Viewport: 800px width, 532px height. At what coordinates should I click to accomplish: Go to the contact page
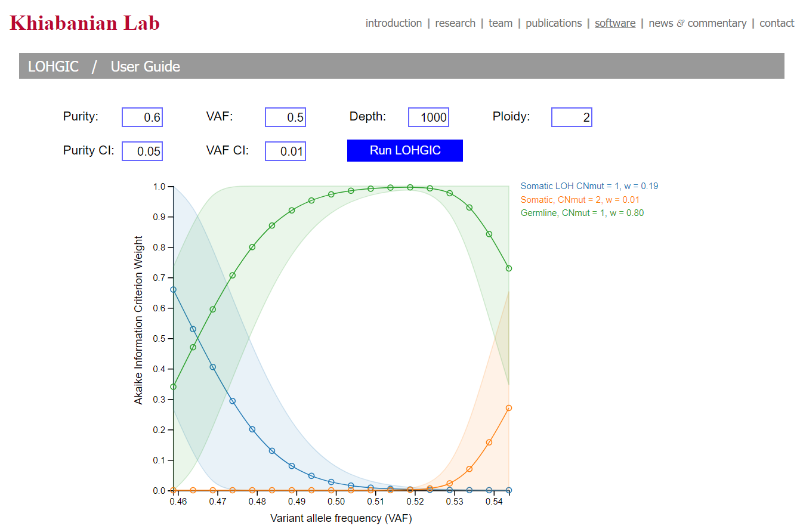tap(777, 23)
